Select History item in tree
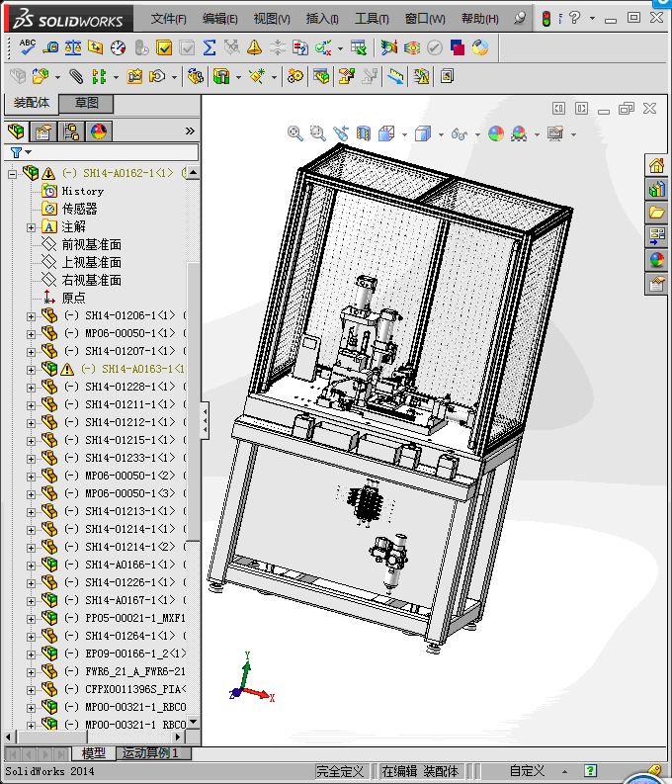Screen dimensions: 672x784 coord(82,192)
